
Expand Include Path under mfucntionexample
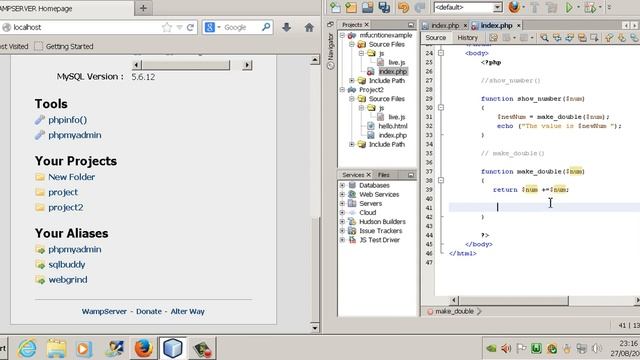click(352, 81)
